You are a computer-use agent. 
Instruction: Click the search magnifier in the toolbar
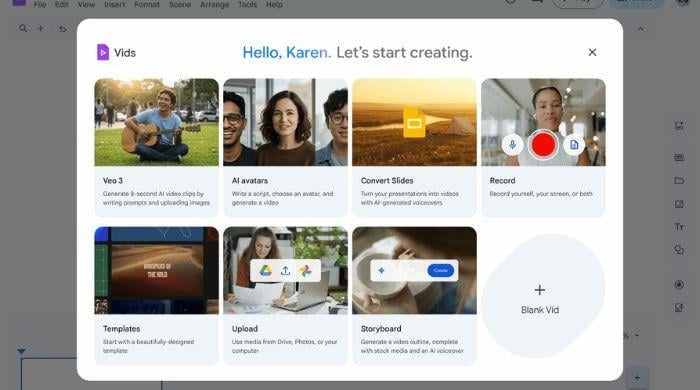click(x=23, y=29)
